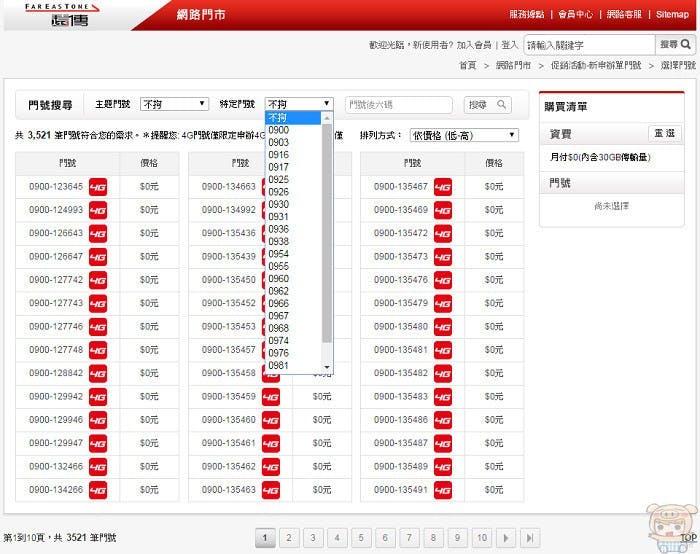
Task: Go to next page arrow in pagination
Action: coord(507,538)
